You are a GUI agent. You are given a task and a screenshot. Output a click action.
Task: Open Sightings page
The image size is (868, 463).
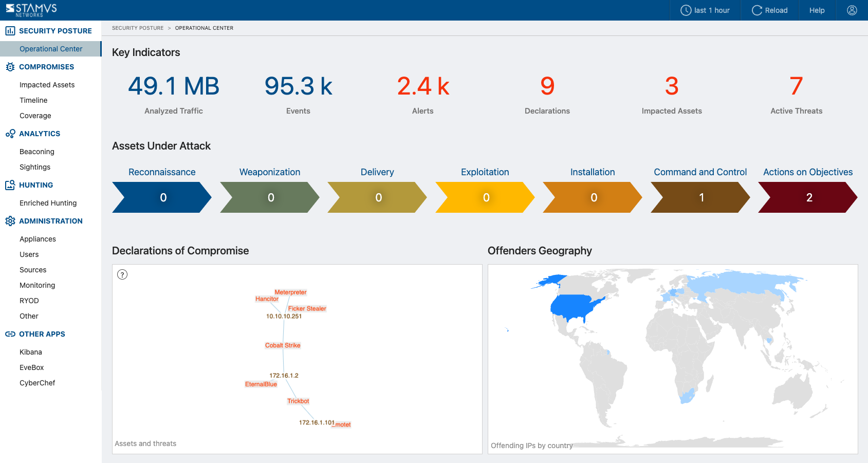click(x=35, y=167)
